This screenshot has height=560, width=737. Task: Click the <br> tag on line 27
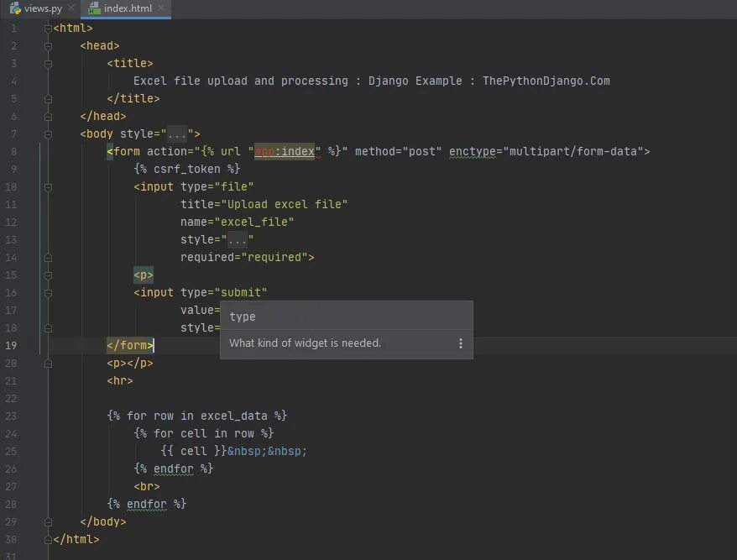coord(147,487)
